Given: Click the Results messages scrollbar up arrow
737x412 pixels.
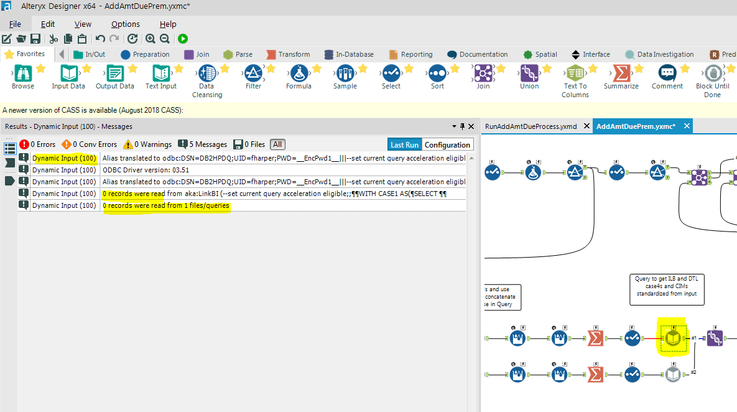Looking at the screenshot, I should (471, 159).
